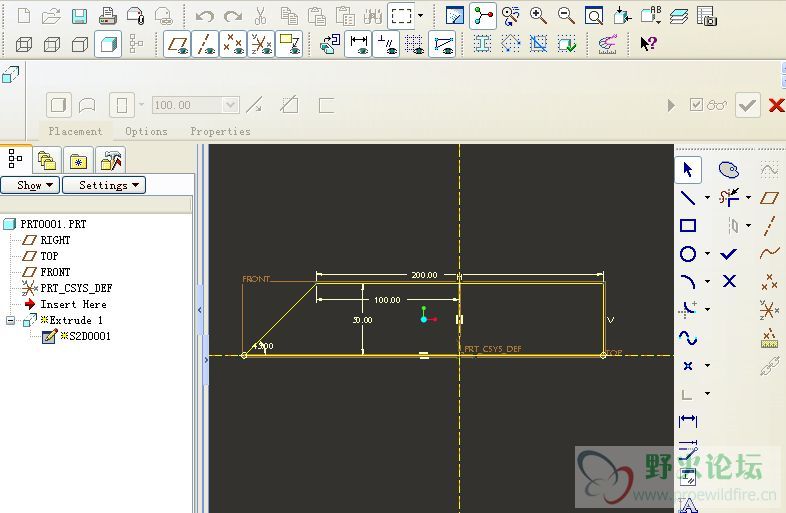
Task: Click the Thicken Sketch icon
Action: pos(326,105)
